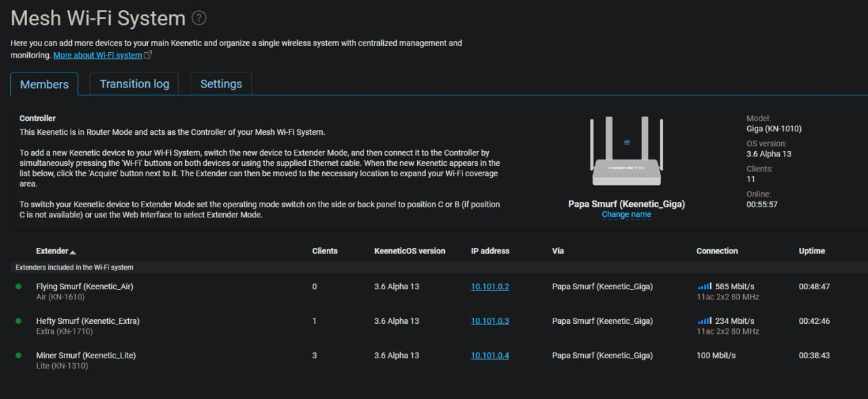868x399 pixels.
Task: Click the signal bars icon beside 234 Mbit/s
Action: 705,321
